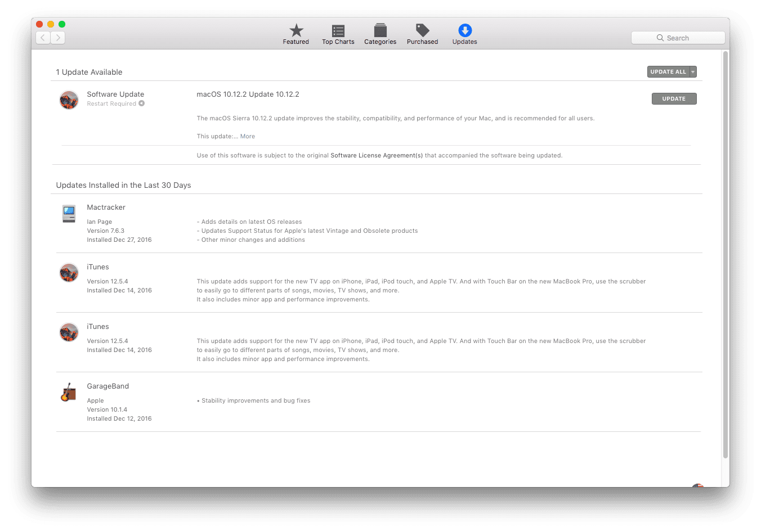Close the App Store window

[x=39, y=24]
